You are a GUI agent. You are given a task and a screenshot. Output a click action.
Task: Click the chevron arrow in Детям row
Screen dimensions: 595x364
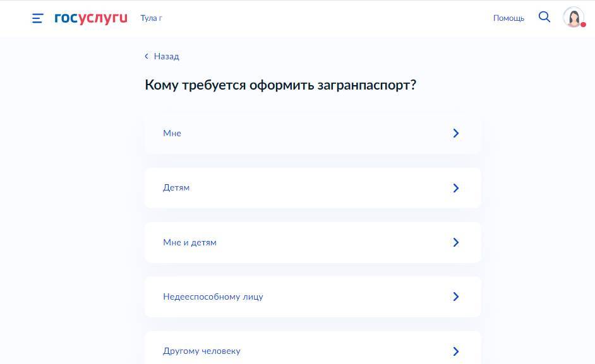point(455,188)
